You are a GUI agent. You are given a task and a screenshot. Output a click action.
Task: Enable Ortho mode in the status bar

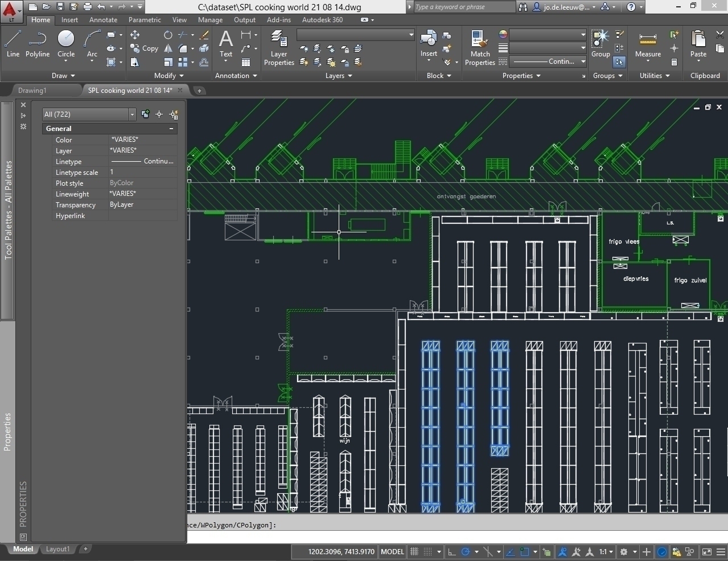click(x=450, y=551)
